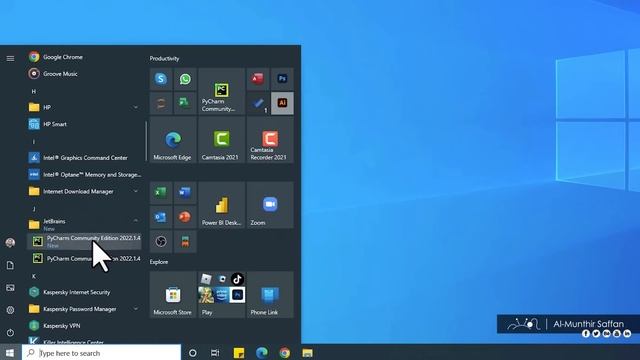Open HP Smart from the app list
This screenshot has width=640, height=360.
[x=84, y=124]
